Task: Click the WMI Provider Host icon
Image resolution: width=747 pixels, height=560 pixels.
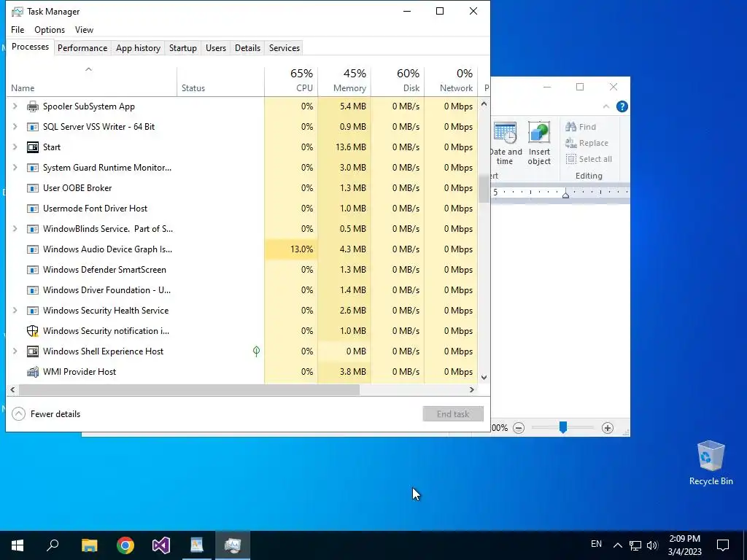Action: [32, 372]
